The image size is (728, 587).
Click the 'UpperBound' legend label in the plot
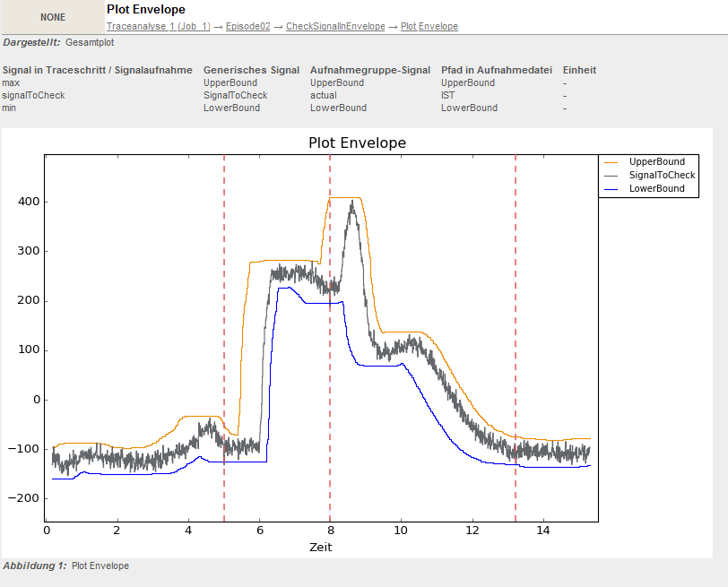[x=657, y=161]
